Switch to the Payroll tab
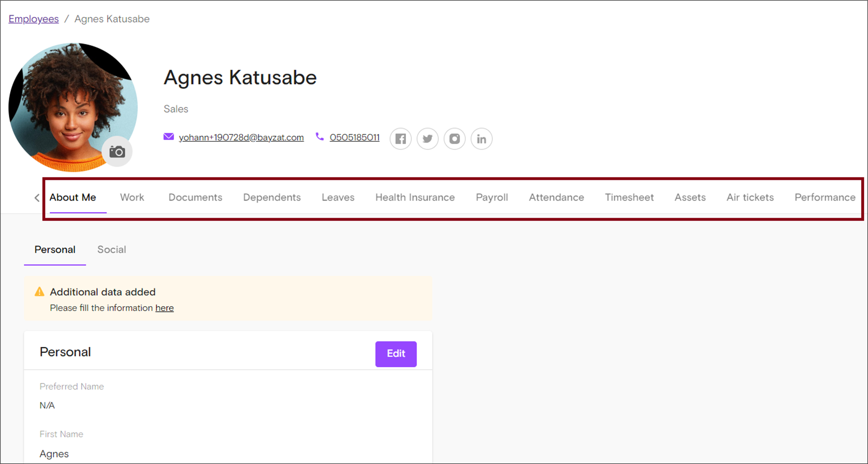Image resolution: width=868 pixels, height=464 pixels. (492, 197)
